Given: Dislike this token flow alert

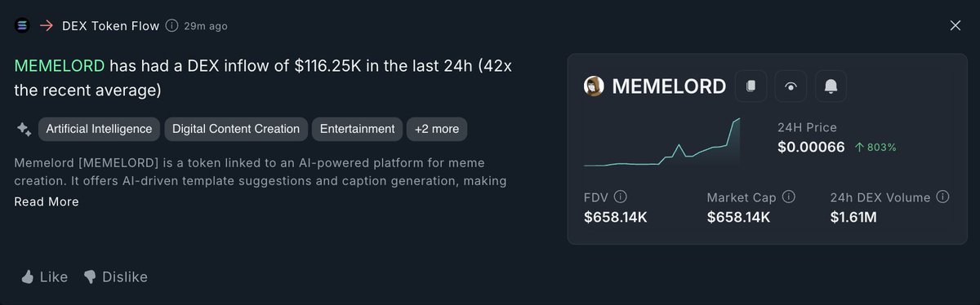Looking at the screenshot, I should coord(116,277).
